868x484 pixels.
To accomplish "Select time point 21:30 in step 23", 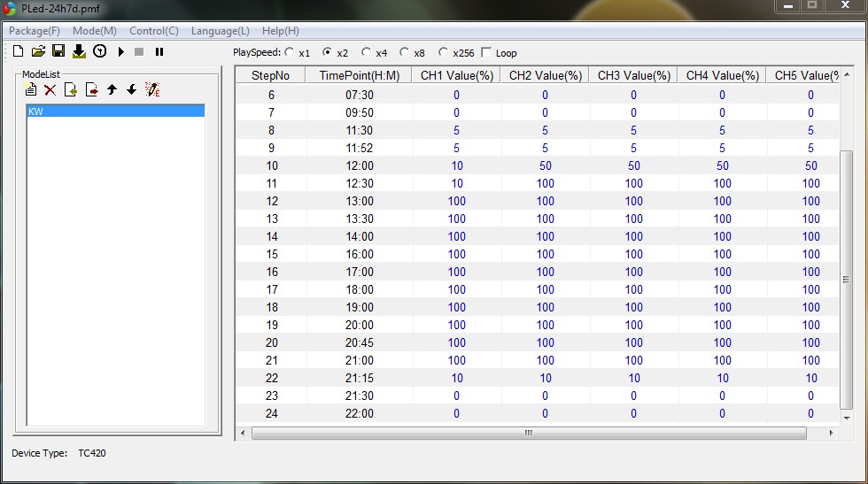I will click(x=360, y=396).
